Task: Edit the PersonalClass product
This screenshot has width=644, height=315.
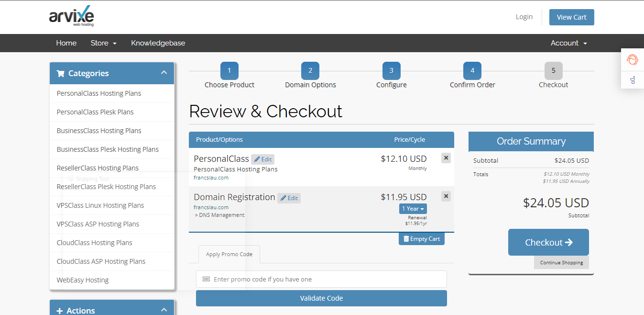Action: coord(263,159)
